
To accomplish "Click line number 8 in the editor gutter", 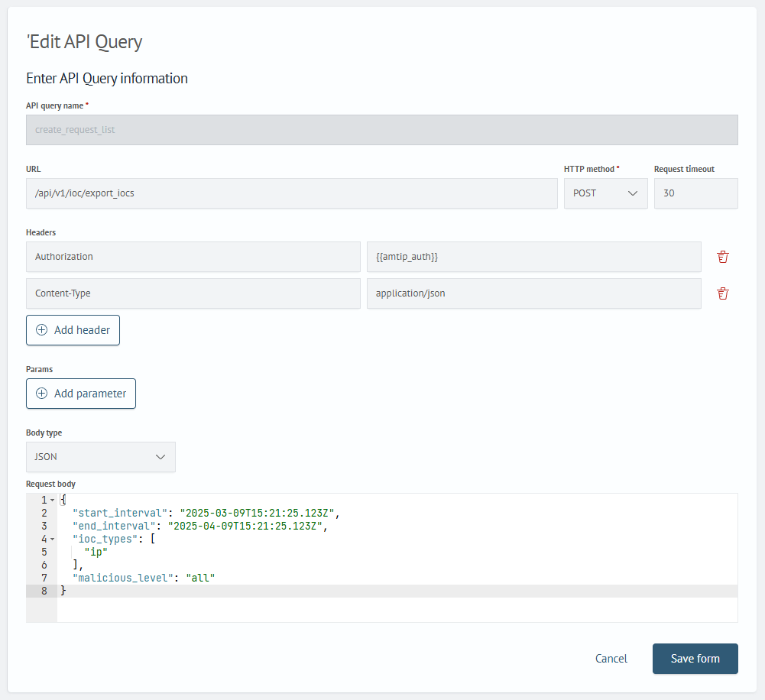I will pyautogui.click(x=44, y=591).
